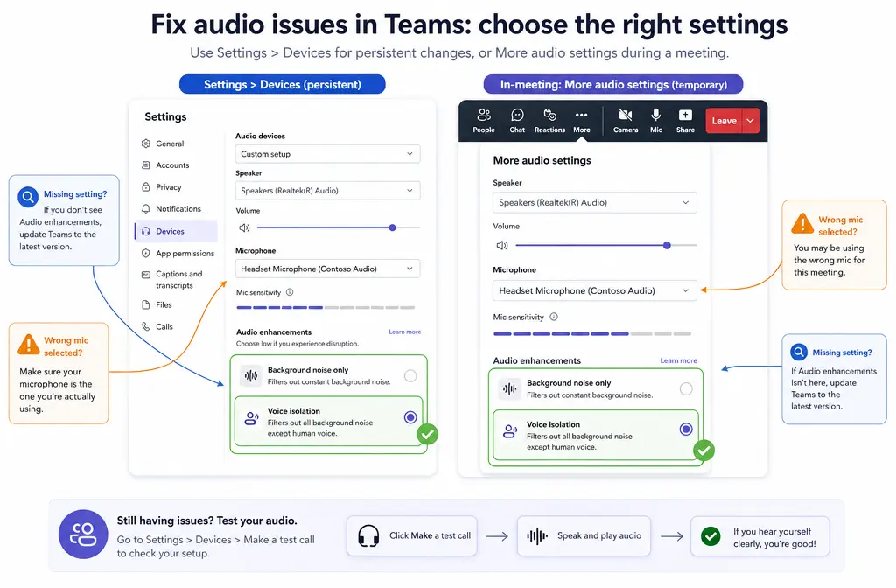Screen dimensions: 896x588
Task: Click Voice isolation person icon in meeting panel
Action: point(510,430)
